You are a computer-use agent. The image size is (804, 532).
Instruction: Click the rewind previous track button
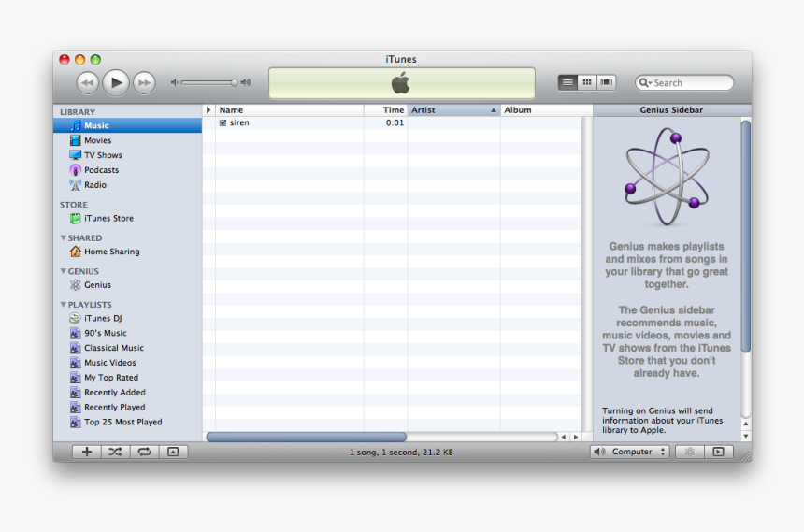coord(87,82)
